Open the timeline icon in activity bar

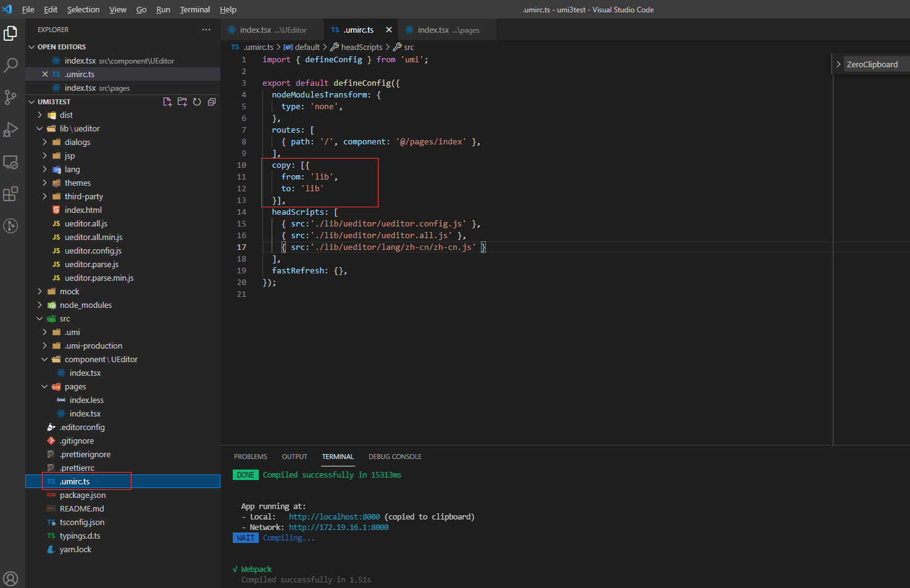pos(10,226)
